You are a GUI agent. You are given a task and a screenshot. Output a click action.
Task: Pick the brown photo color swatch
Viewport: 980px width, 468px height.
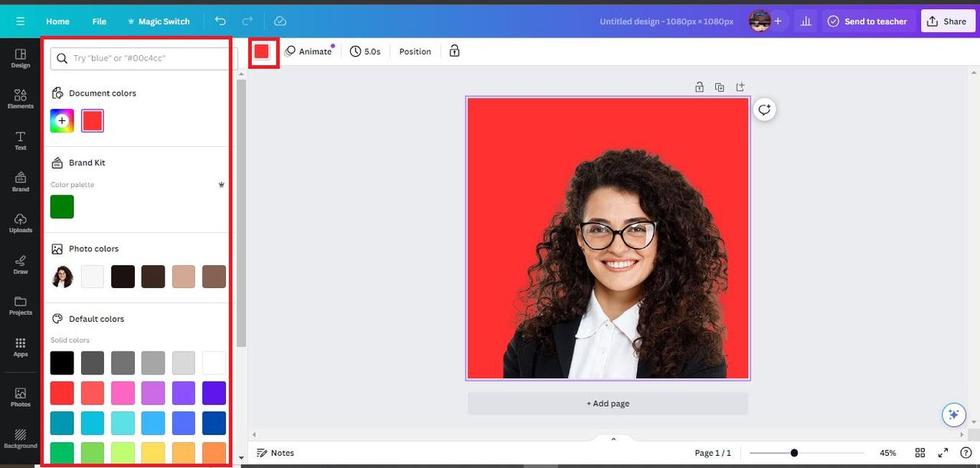point(214,277)
